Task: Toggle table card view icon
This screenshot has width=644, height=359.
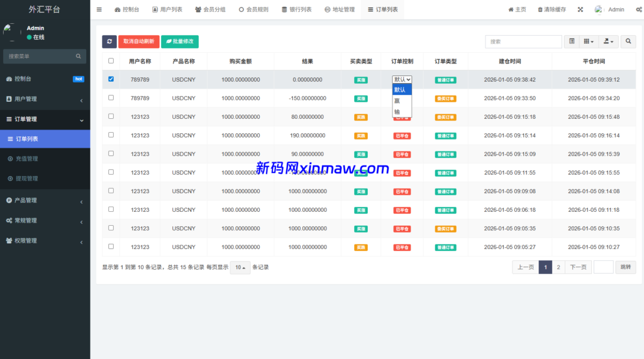Action: pos(572,41)
